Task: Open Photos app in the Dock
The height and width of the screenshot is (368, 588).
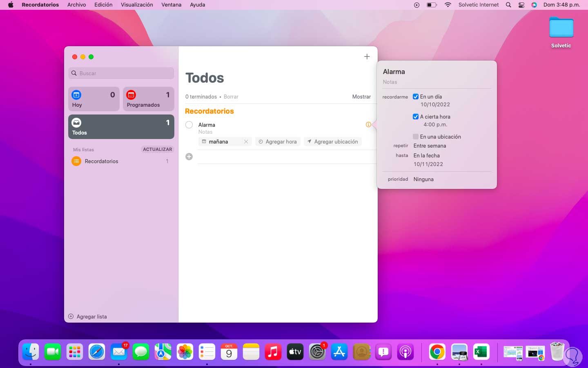Action: click(185, 352)
